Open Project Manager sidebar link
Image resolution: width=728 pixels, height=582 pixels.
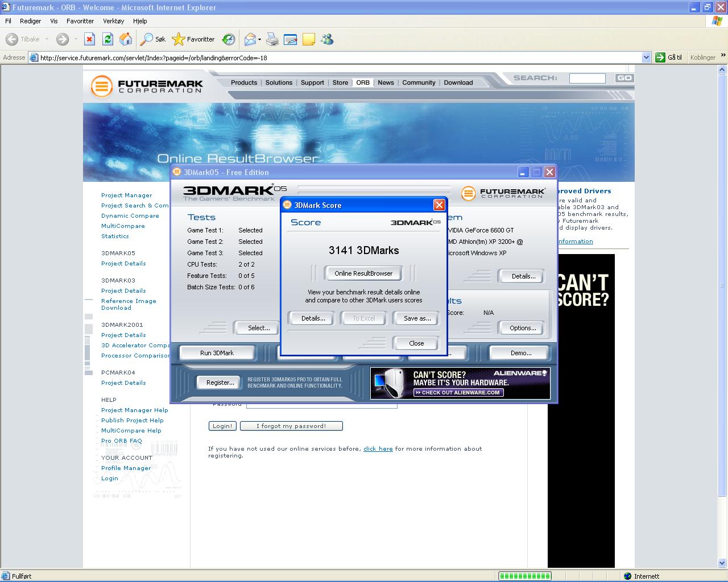(126, 195)
